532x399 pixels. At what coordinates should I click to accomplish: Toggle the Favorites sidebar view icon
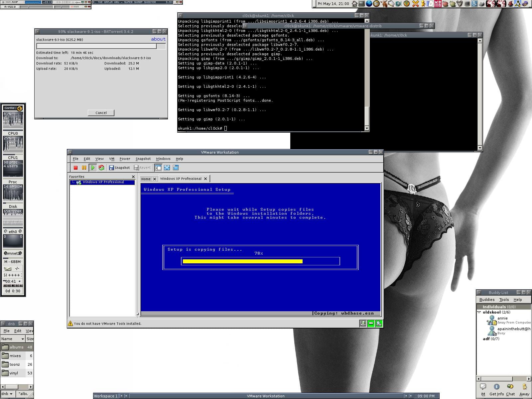[x=158, y=168]
